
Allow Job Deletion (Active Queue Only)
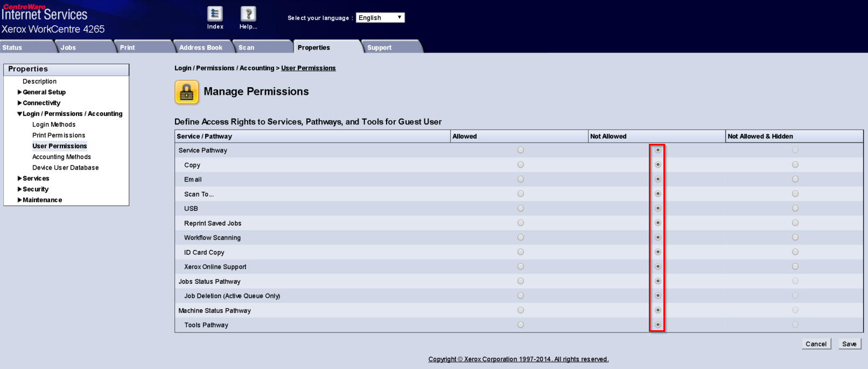click(521, 296)
